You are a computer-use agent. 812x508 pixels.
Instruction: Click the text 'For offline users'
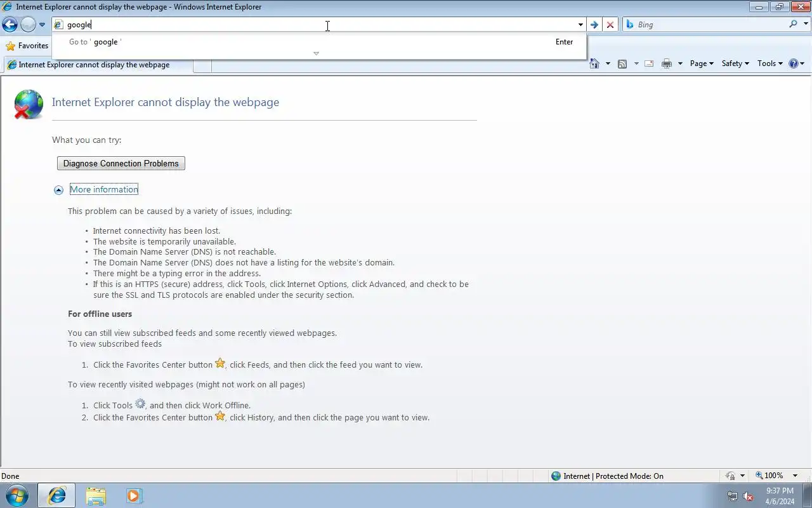coord(100,314)
